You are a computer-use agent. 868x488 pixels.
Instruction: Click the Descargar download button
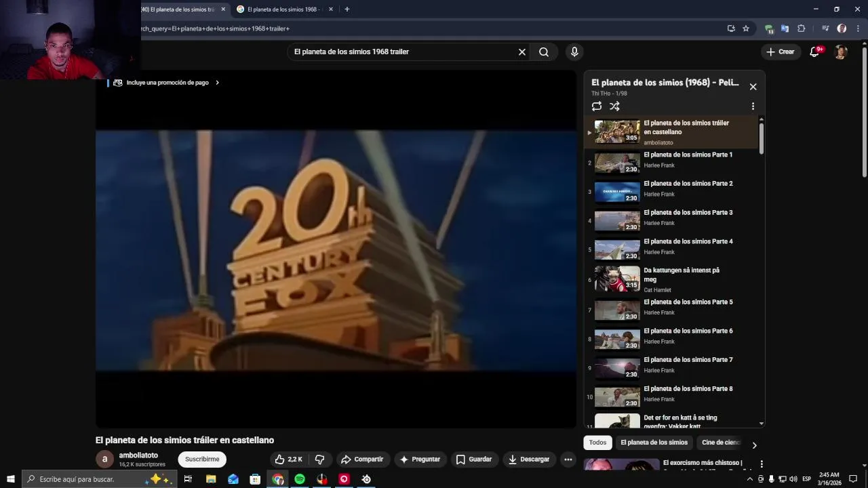(x=529, y=460)
